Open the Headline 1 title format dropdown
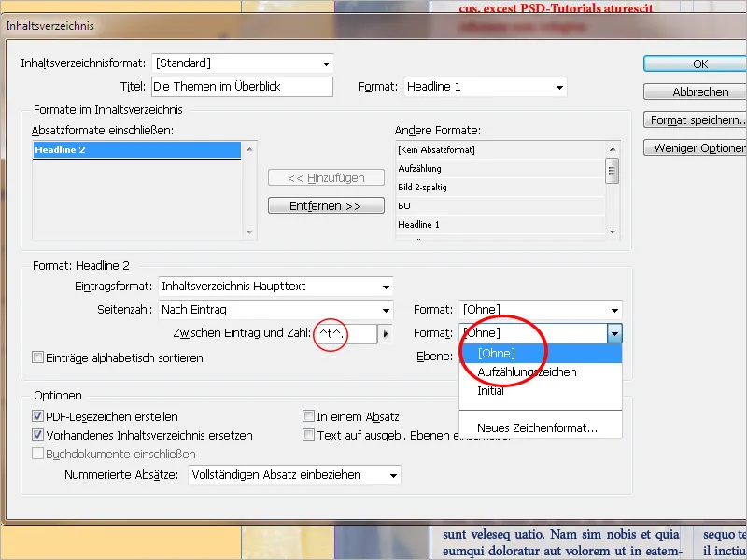This screenshot has height=560, width=747. click(x=485, y=87)
